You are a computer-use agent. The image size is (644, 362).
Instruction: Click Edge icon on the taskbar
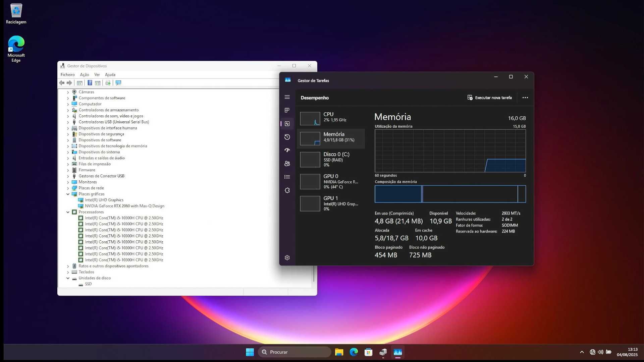354,352
